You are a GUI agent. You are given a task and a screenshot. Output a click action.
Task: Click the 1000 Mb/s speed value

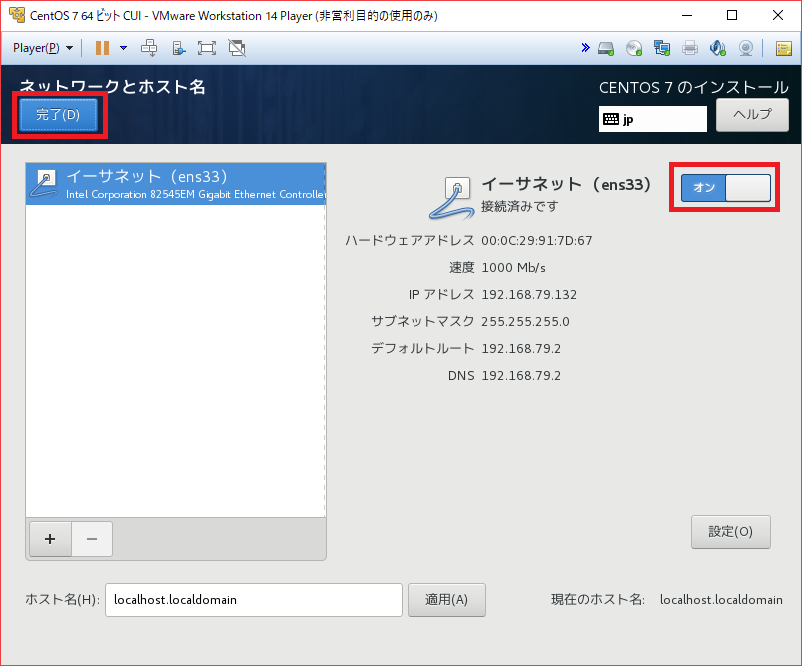514,268
